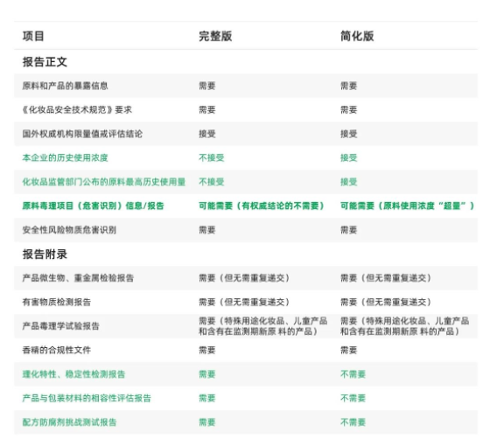Click the row label 原料和产品的暴露信息
The width and height of the screenshot is (504, 446).
tap(65, 86)
